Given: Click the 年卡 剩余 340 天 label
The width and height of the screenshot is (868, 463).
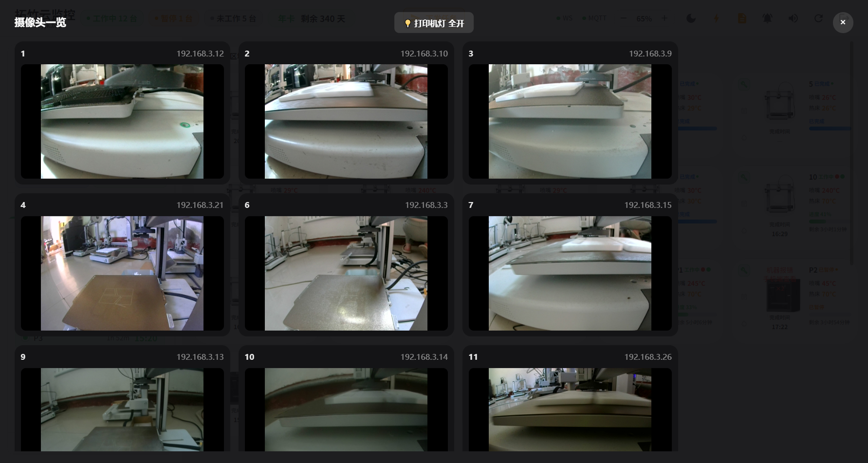Looking at the screenshot, I should (312, 18).
